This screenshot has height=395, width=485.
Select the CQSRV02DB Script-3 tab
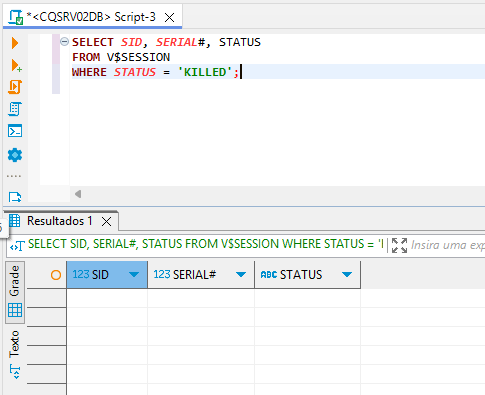[x=92, y=17]
